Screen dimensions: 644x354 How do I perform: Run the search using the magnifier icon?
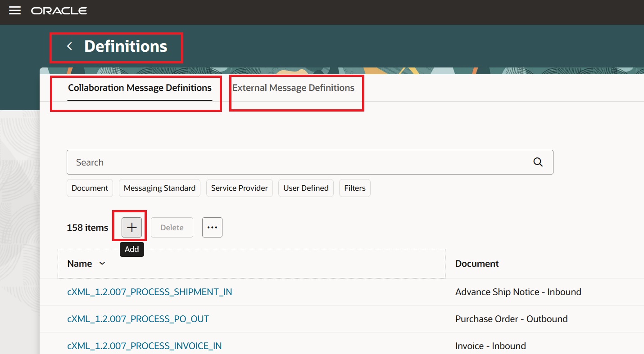click(538, 162)
